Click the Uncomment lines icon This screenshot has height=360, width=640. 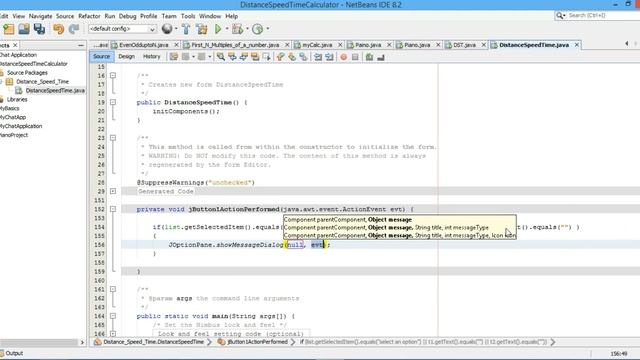tap(381, 57)
